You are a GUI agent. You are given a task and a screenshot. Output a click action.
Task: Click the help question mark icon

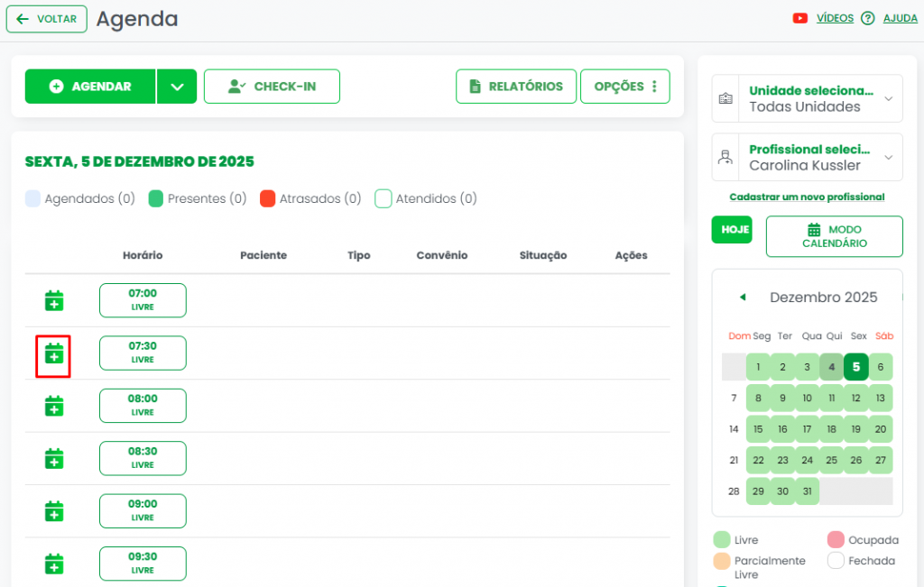(x=868, y=18)
